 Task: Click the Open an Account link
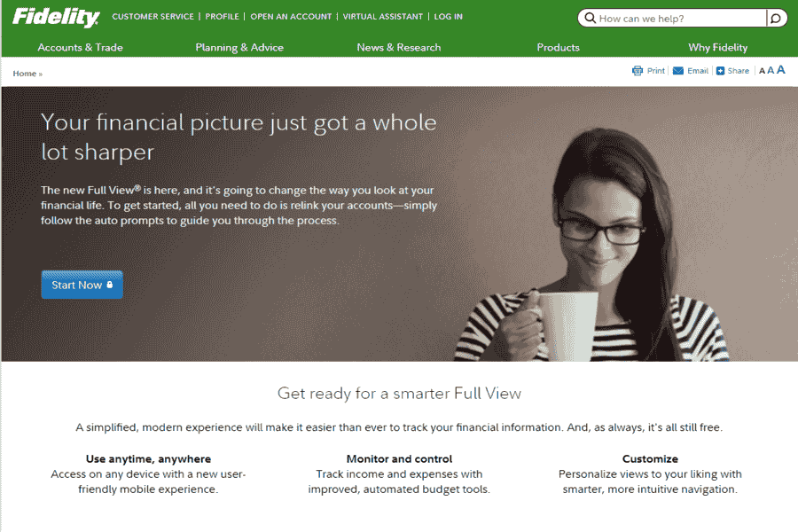pos(291,16)
